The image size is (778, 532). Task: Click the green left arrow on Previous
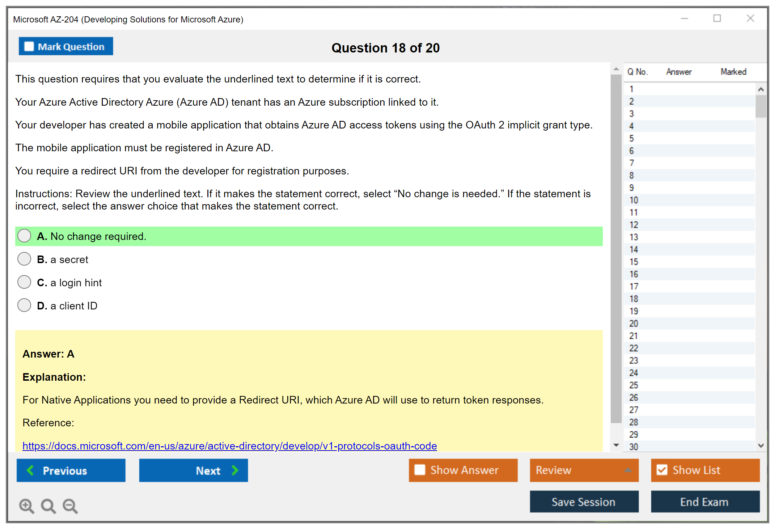click(30, 470)
